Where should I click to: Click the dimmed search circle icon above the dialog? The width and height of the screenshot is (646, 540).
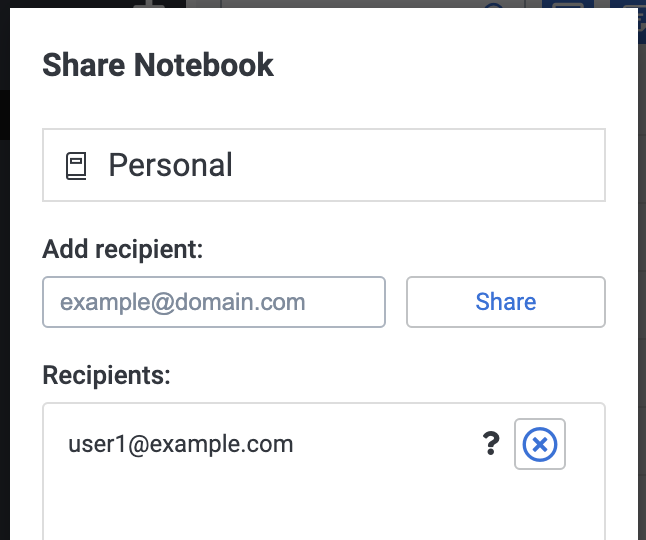click(x=494, y=4)
